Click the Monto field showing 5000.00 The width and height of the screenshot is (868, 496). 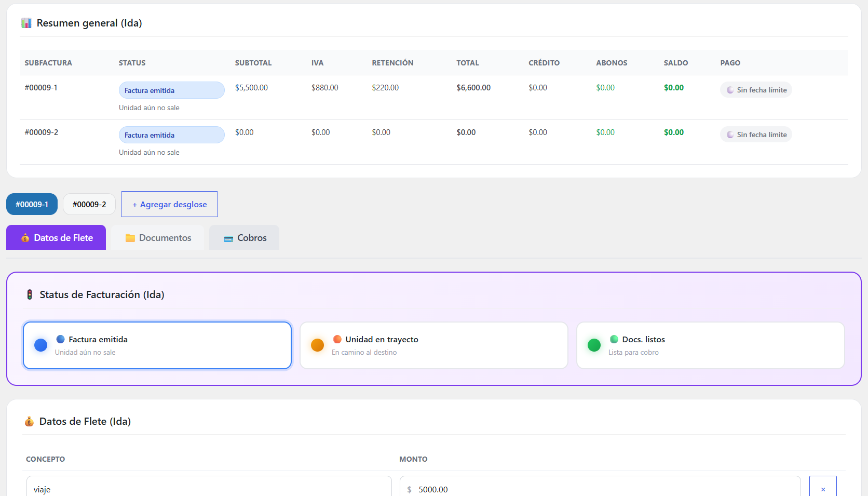point(600,489)
